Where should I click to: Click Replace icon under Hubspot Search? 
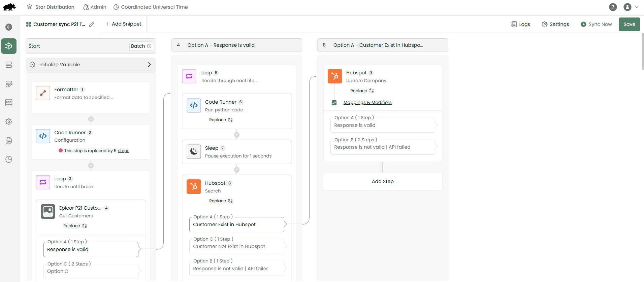(230, 201)
